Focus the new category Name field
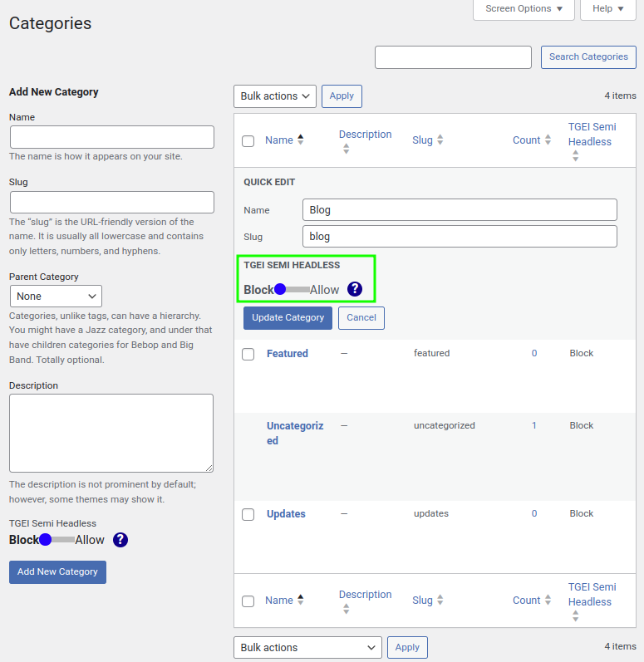The height and width of the screenshot is (662, 644). (x=112, y=137)
